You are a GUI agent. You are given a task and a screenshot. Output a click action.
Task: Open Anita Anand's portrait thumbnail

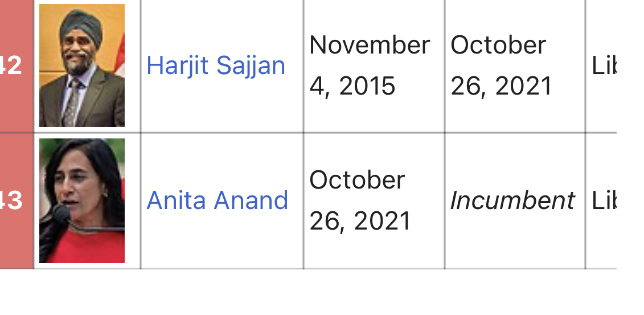click(x=82, y=201)
